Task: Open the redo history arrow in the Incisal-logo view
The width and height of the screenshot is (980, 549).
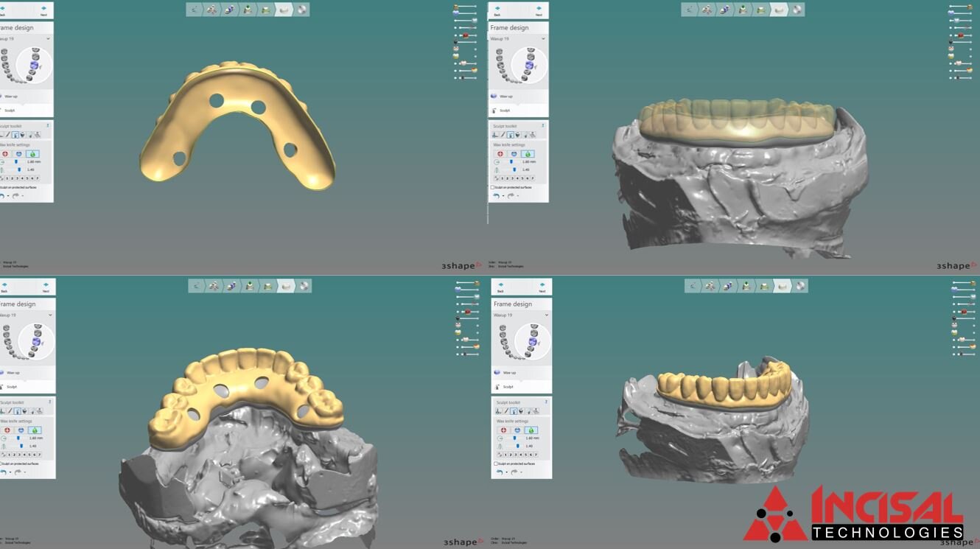Action: [x=522, y=472]
